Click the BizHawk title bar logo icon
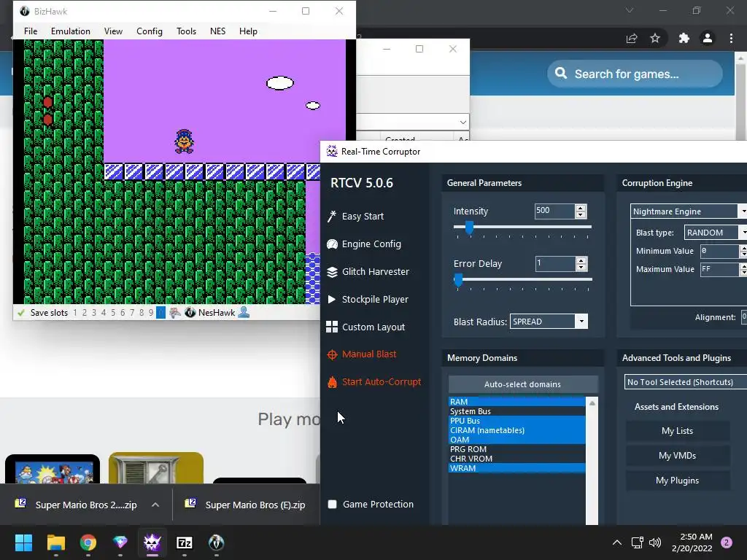 25,11
